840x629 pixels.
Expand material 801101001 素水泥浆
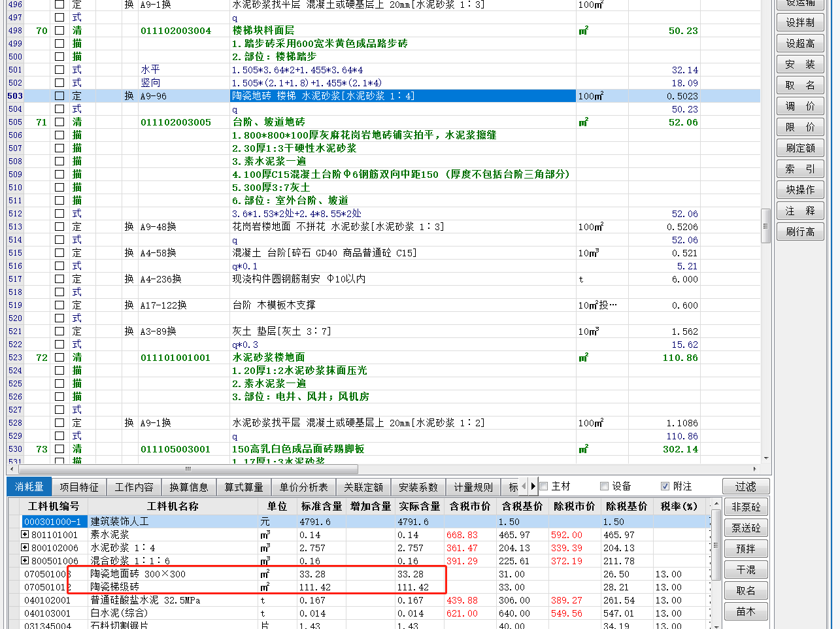coord(25,534)
